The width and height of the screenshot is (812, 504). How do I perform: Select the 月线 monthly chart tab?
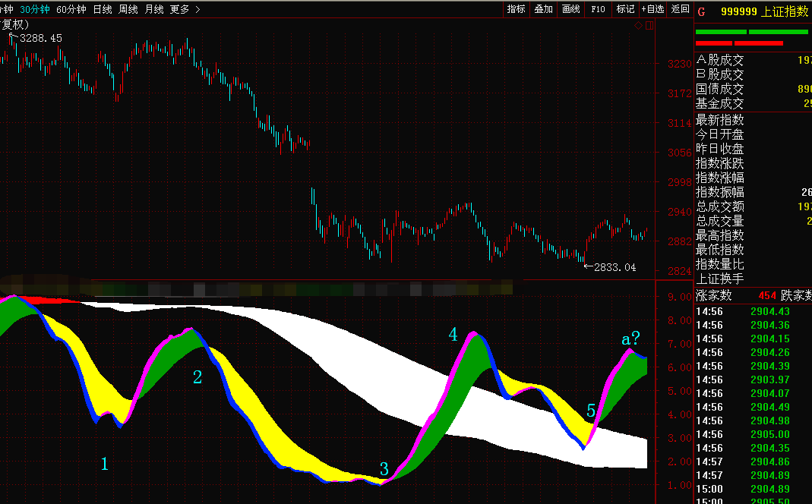(x=153, y=9)
